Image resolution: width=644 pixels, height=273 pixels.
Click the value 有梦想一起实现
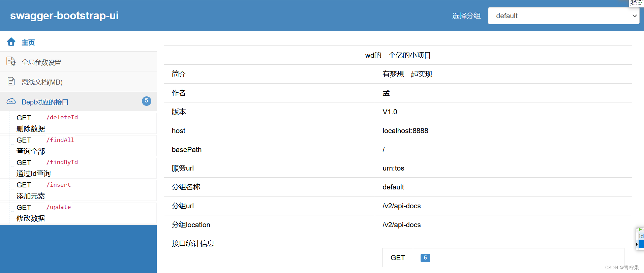(407, 74)
